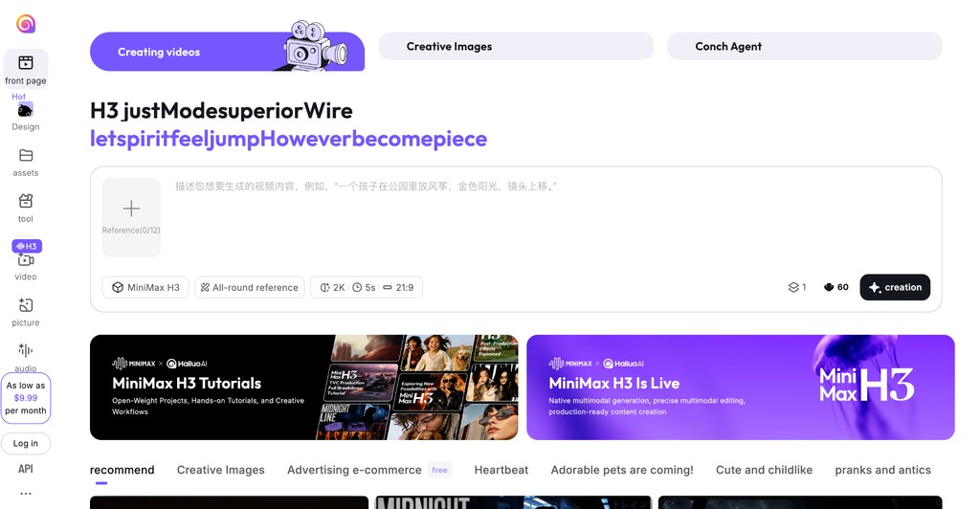Select the Cute and childlike tab
The image size is (980, 509).
click(764, 470)
